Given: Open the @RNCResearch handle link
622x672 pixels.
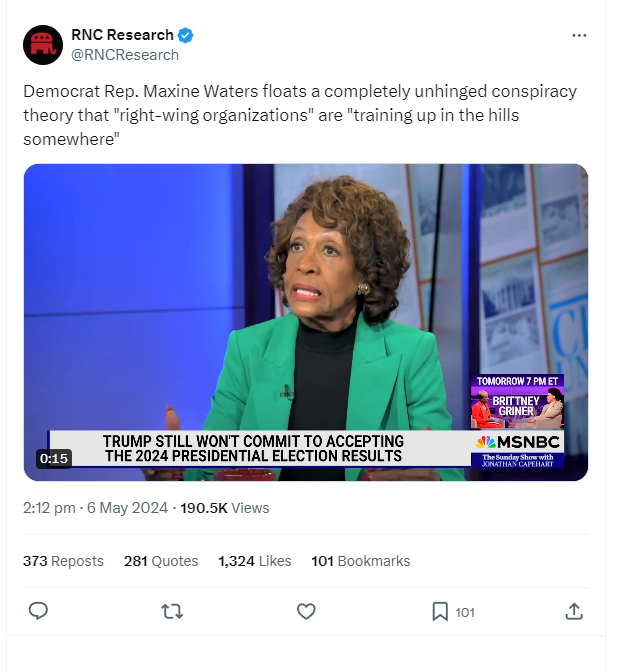Looking at the screenshot, I should (x=125, y=55).
